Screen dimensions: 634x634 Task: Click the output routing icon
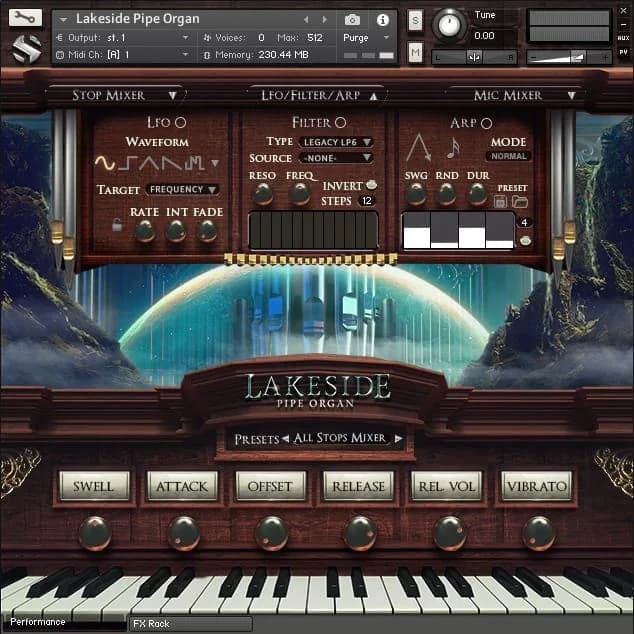[x=59, y=38]
